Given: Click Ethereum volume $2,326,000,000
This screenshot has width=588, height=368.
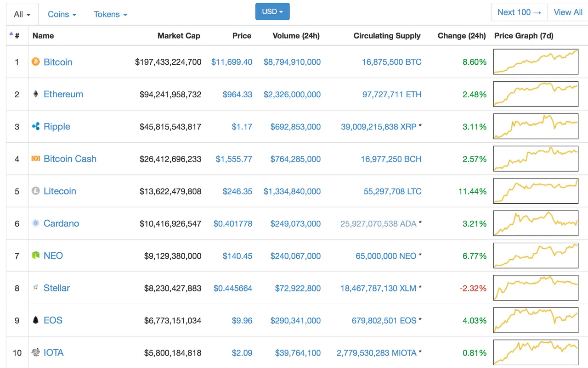Looking at the screenshot, I should click(x=292, y=95).
